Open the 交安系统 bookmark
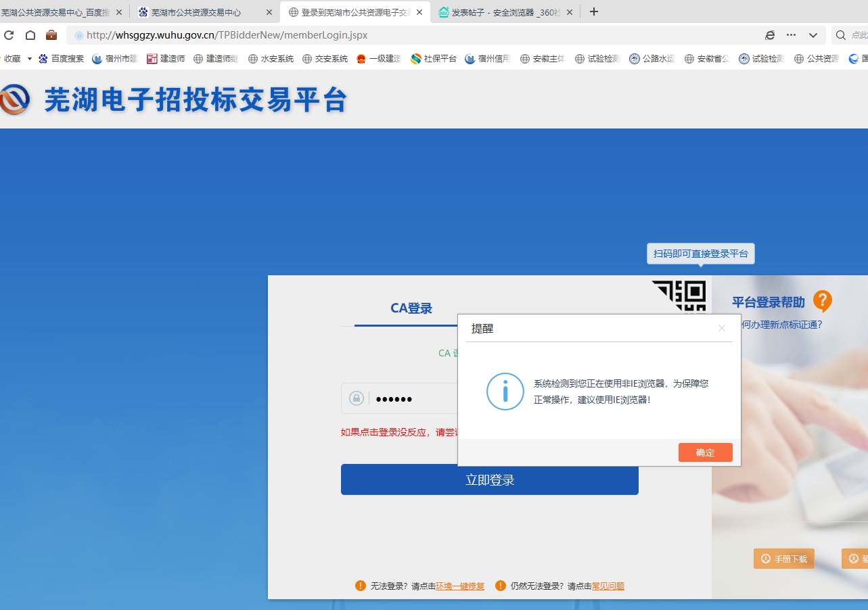868x610 pixels. coord(325,59)
